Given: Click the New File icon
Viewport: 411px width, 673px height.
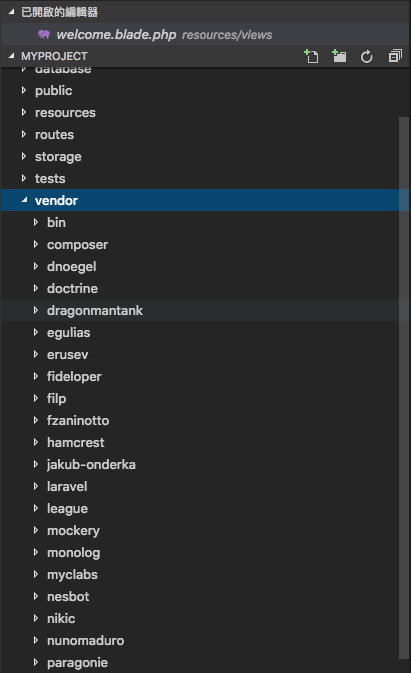Looking at the screenshot, I should point(311,56).
